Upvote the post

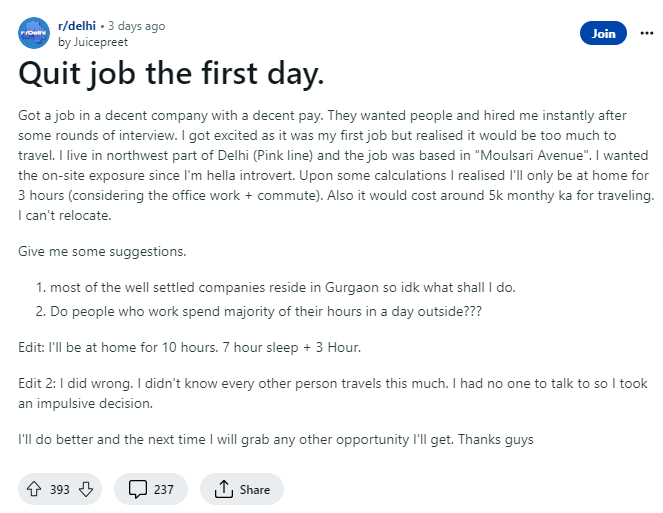pyautogui.click(x=32, y=489)
